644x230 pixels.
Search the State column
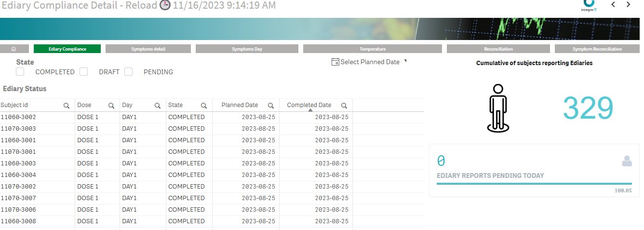[204, 106]
